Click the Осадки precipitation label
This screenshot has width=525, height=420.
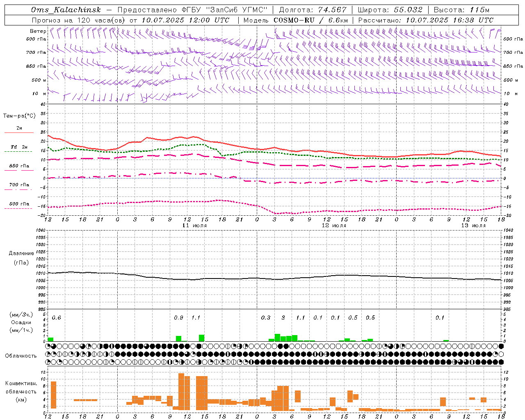(21, 322)
